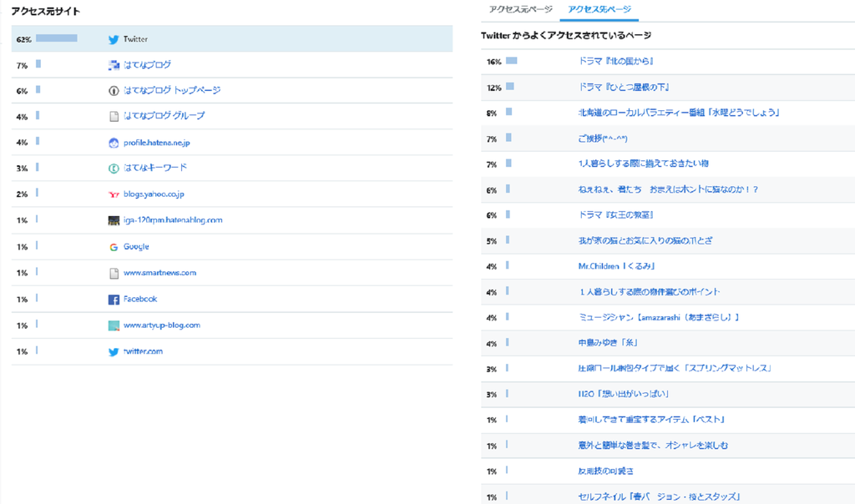Click the www.artyup-blog.com site icon
The width and height of the screenshot is (855, 504).
[x=114, y=325]
